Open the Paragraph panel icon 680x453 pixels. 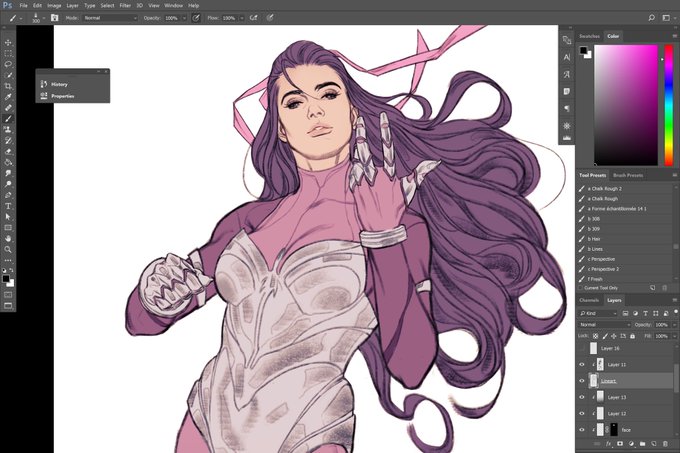point(567,108)
